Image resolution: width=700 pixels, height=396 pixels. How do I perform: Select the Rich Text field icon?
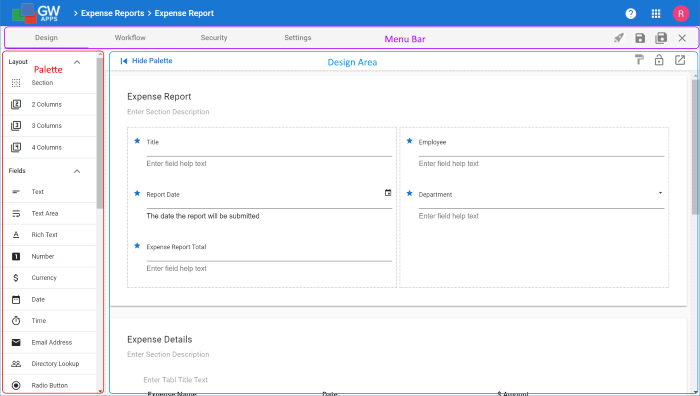[x=16, y=234]
